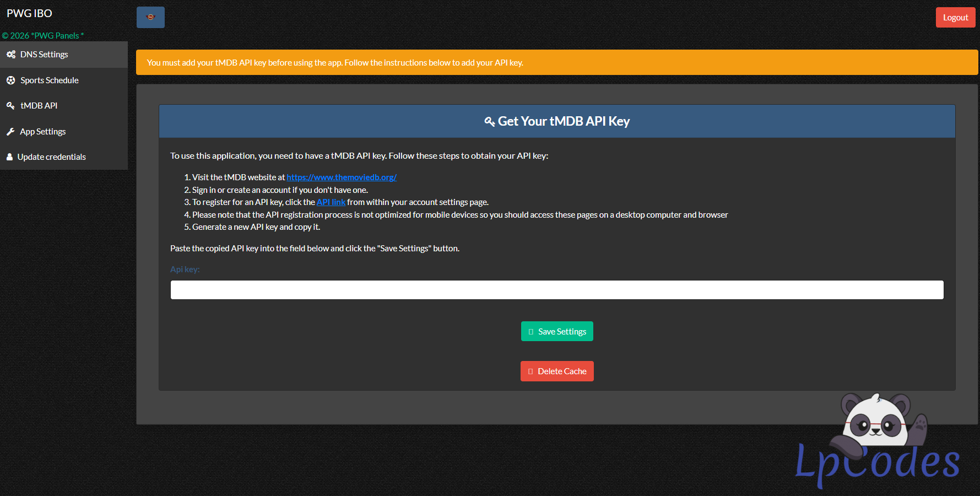Open the App Settings menu item

click(42, 132)
